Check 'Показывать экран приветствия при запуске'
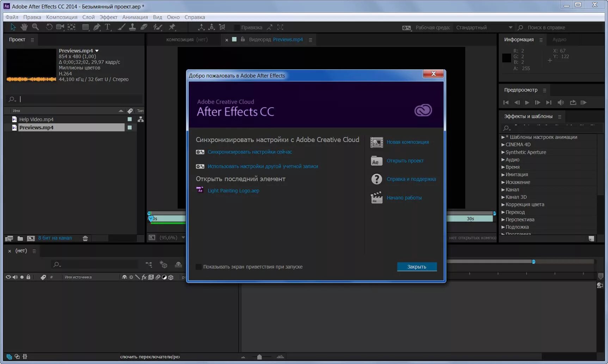Image resolution: width=608 pixels, height=364 pixels. point(199,267)
